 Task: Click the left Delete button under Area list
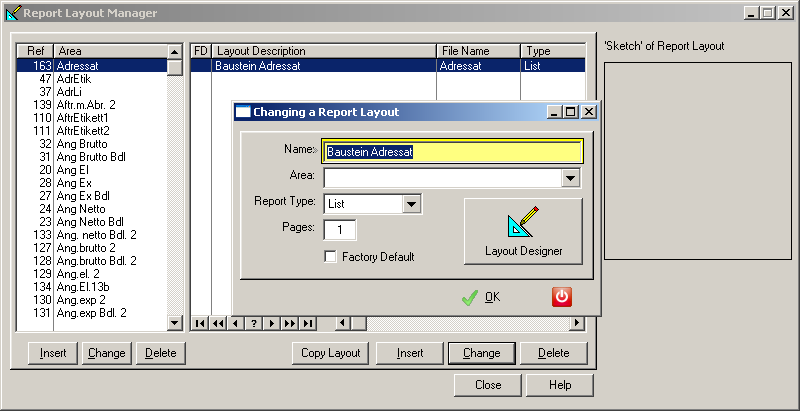pos(160,353)
